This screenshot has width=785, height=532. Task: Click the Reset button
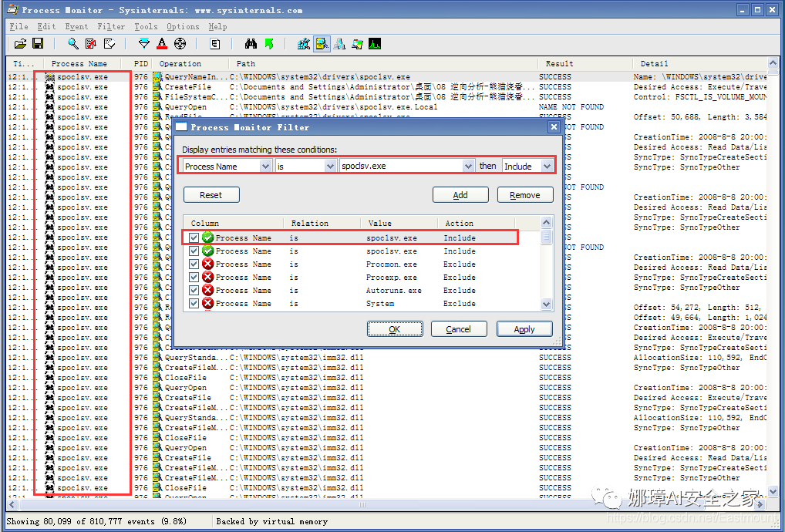[x=211, y=195]
